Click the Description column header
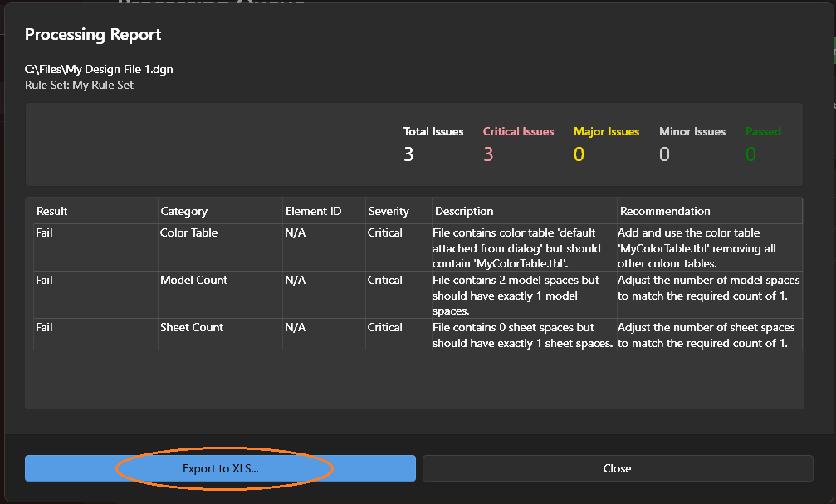 pyautogui.click(x=464, y=211)
